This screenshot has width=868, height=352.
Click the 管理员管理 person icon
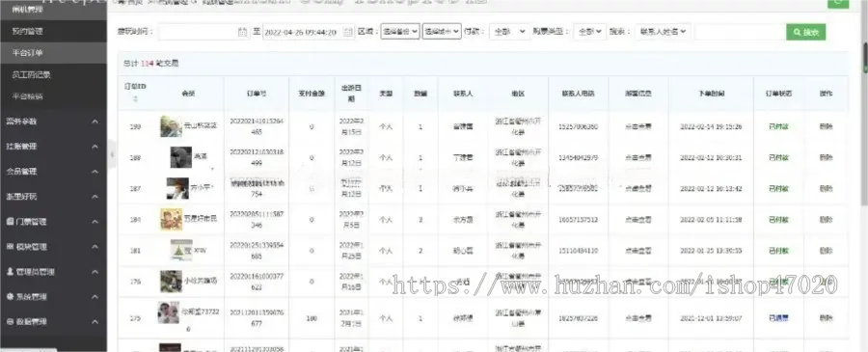pos(10,272)
